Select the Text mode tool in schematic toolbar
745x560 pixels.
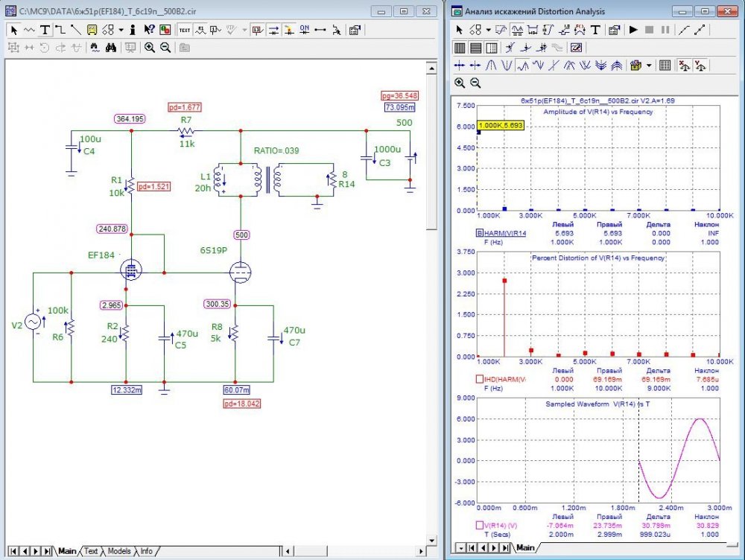(45, 31)
